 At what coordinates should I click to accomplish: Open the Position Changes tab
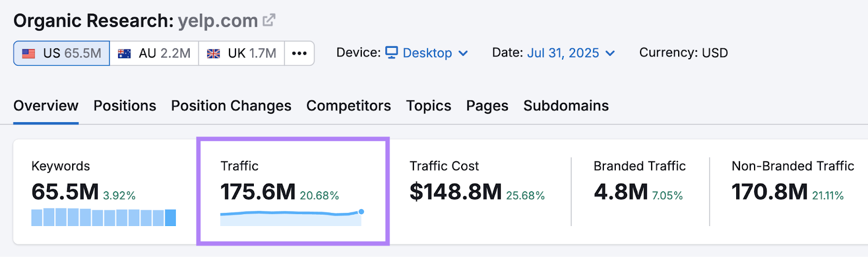coord(231,105)
